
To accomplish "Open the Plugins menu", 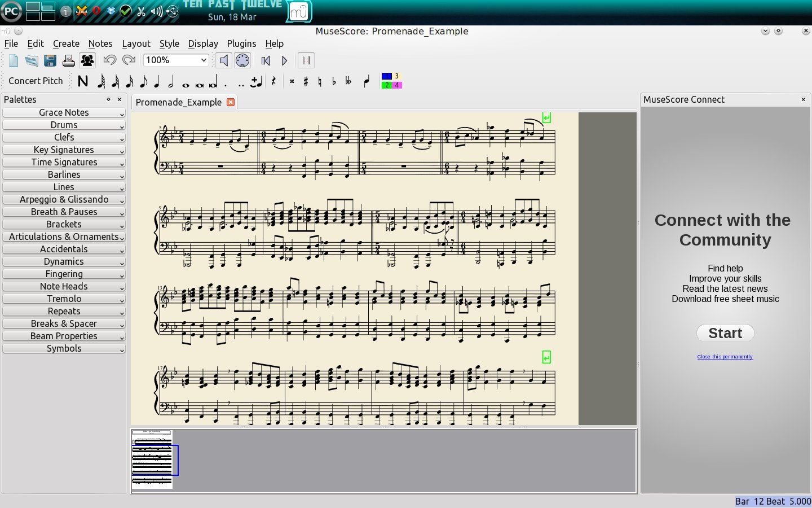I will [241, 43].
